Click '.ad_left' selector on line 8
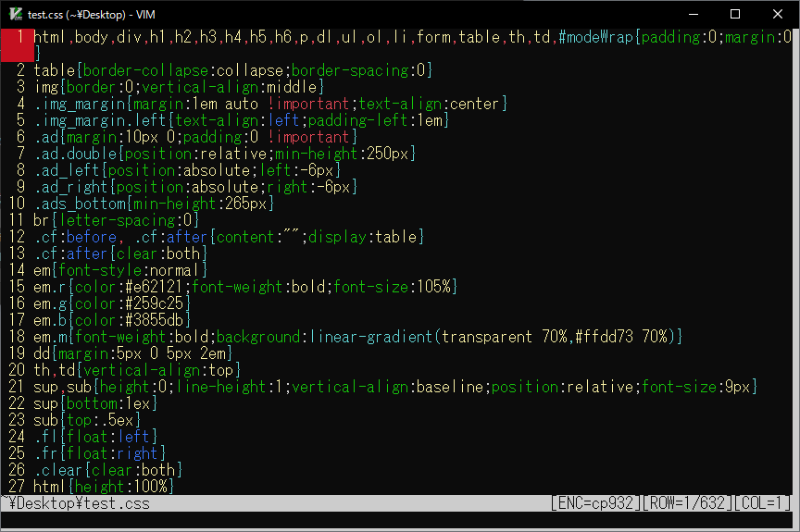Screen dimensions: 800x532 [67, 170]
